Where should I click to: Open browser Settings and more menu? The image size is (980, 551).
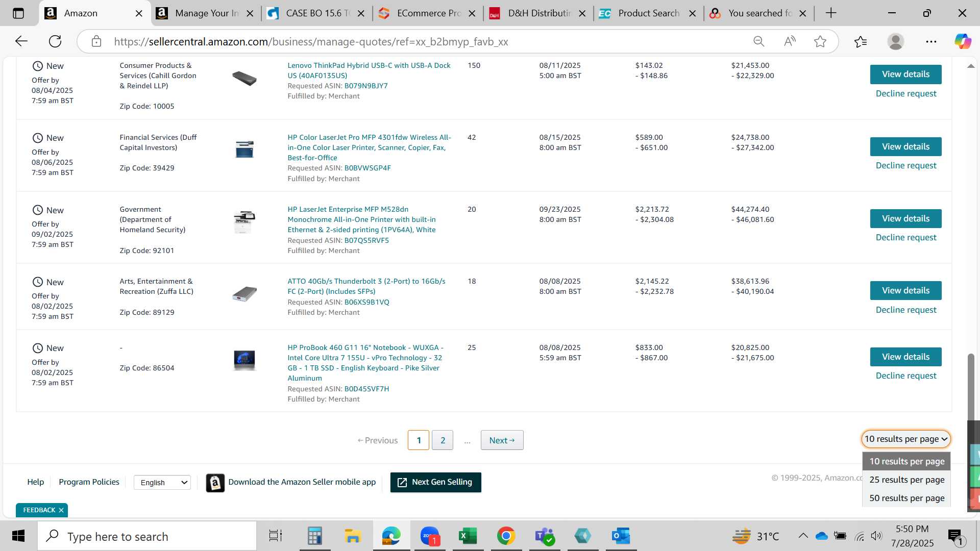pyautogui.click(x=931, y=41)
